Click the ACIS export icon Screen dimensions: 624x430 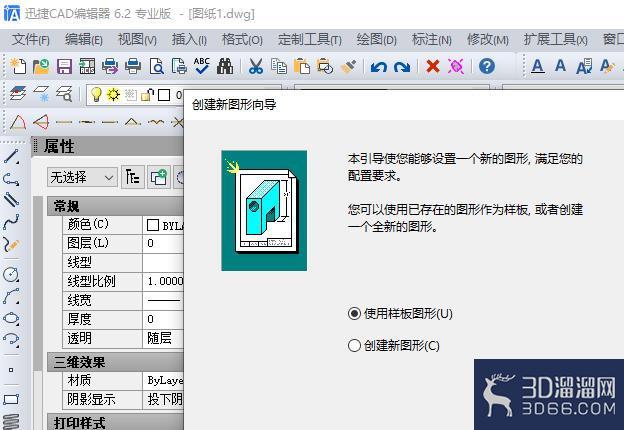coord(87,66)
